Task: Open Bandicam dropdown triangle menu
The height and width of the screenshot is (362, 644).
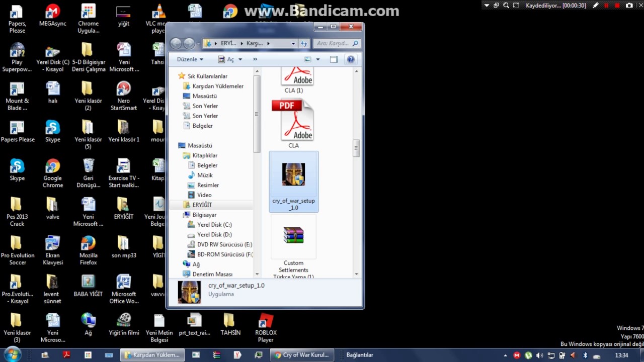Action: [487, 6]
